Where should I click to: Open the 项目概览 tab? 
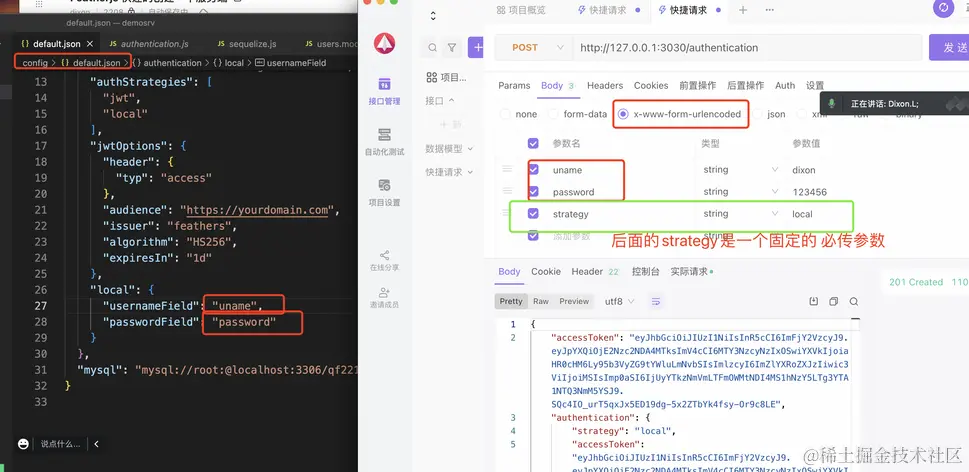click(x=521, y=10)
